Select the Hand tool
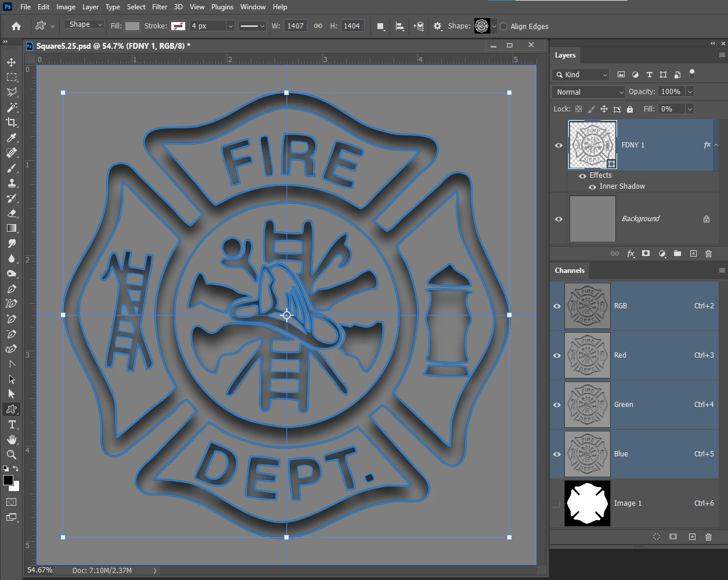 click(11, 439)
